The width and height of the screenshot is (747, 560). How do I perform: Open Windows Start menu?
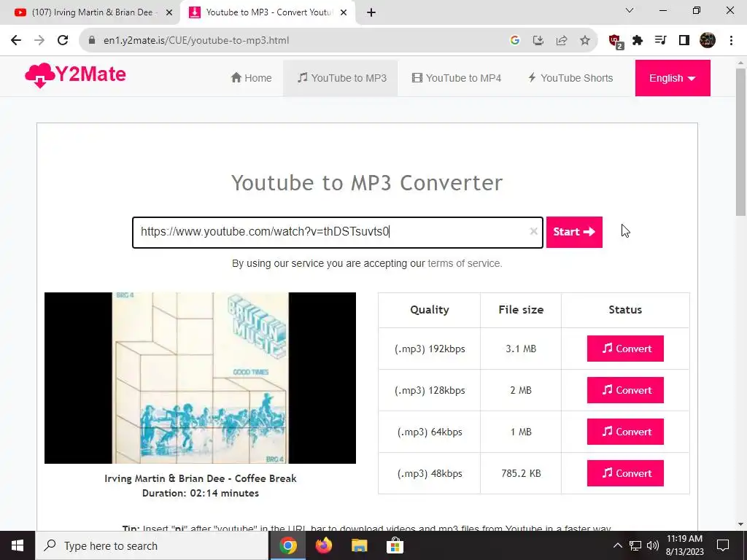point(18,545)
